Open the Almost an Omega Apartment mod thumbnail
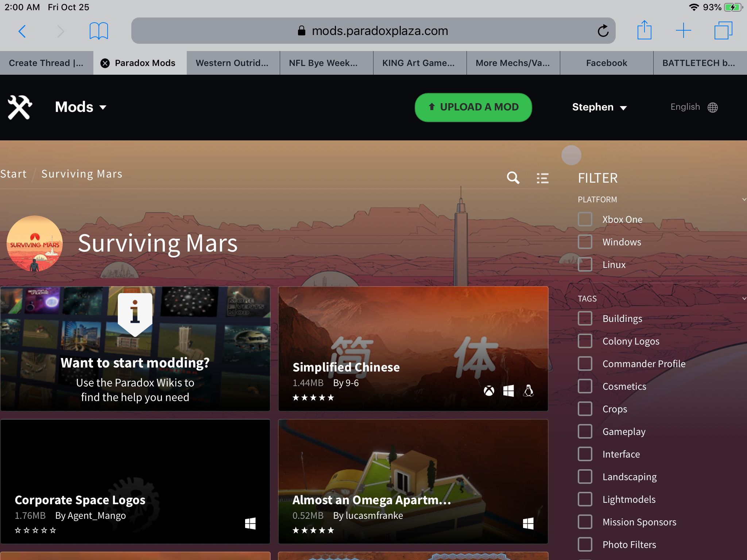The image size is (747, 560). [413, 481]
